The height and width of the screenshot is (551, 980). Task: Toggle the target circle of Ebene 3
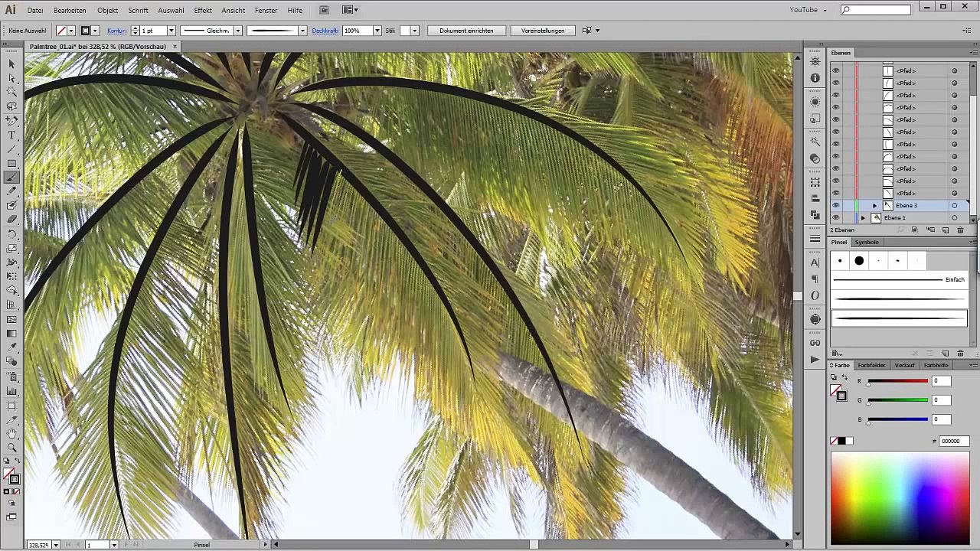954,206
